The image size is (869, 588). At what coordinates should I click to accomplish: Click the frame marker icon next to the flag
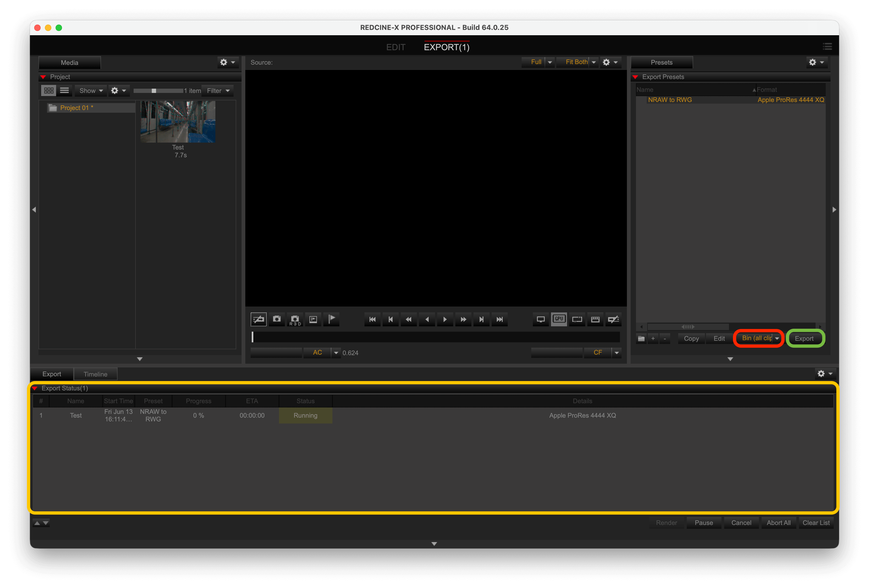point(313,319)
